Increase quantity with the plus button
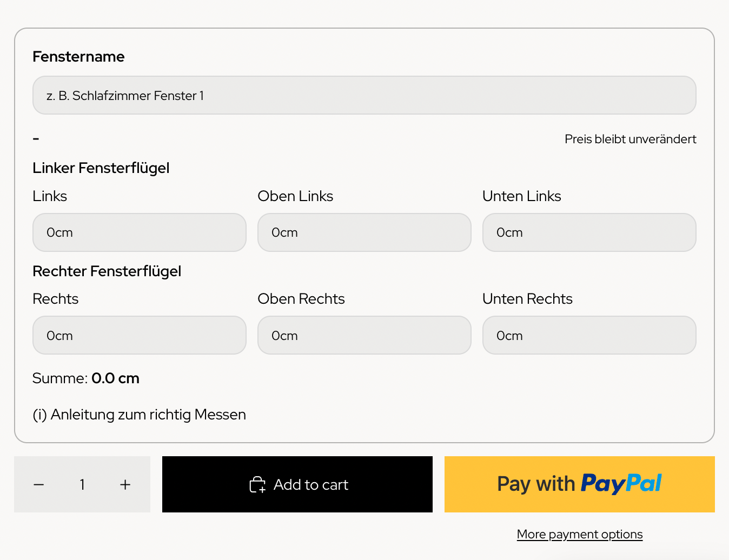729x560 pixels. (x=125, y=485)
